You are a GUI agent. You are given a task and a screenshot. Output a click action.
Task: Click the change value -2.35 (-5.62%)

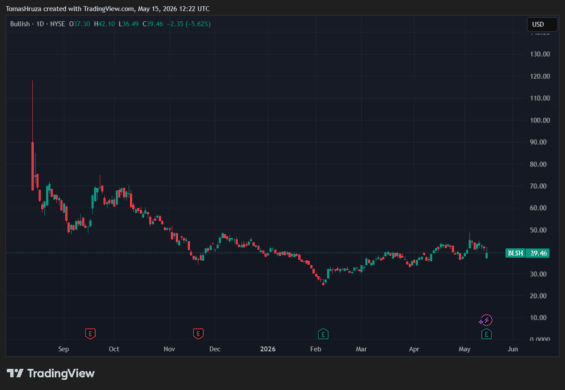coord(189,24)
